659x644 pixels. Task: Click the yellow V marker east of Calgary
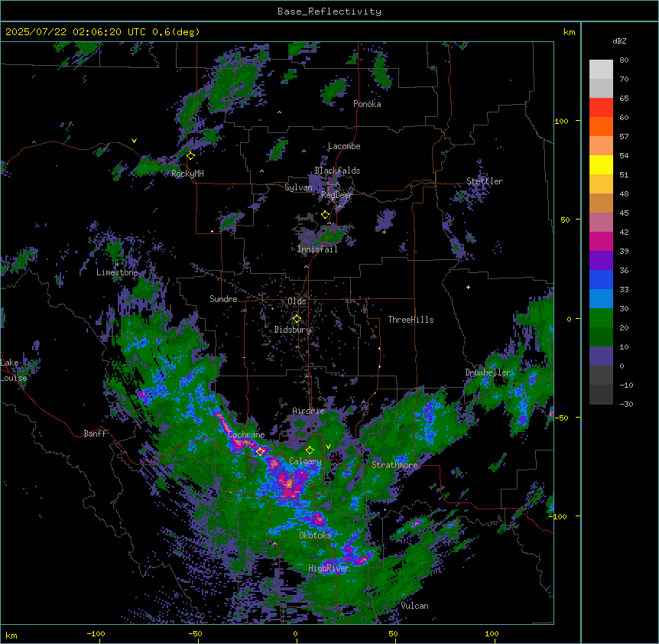click(328, 447)
